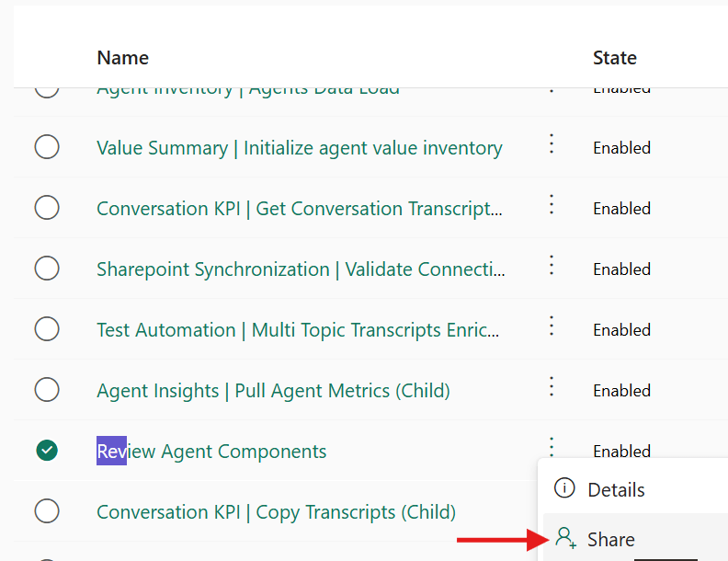Viewport: 728px width, 561px height.
Task: Open more options for Conversation KPI Get Transcript
Action: (x=552, y=204)
